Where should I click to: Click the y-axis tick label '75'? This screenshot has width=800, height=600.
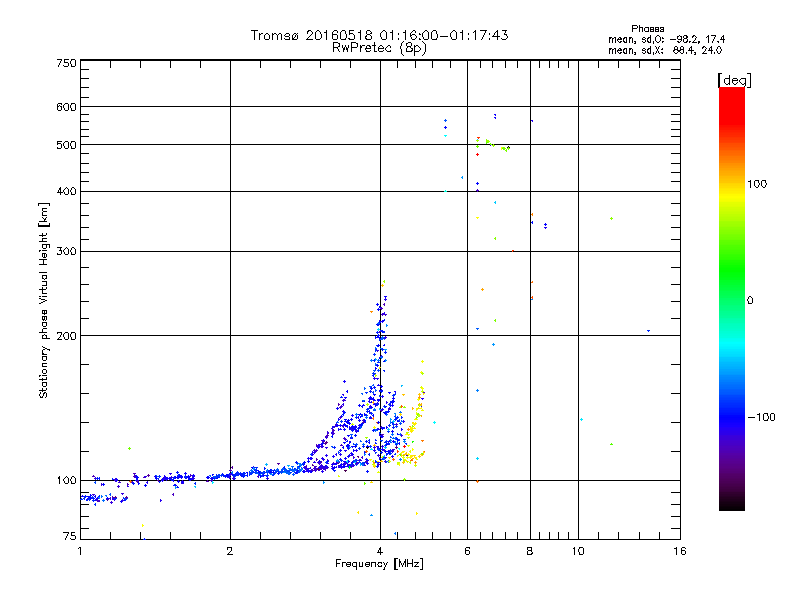tap(70, 536)
